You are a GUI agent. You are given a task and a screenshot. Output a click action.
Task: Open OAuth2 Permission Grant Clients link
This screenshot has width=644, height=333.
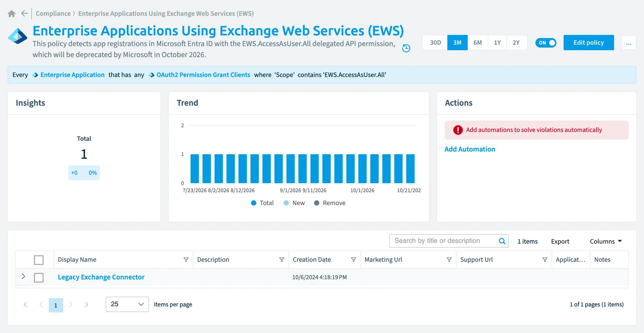[x=203, y=75]
